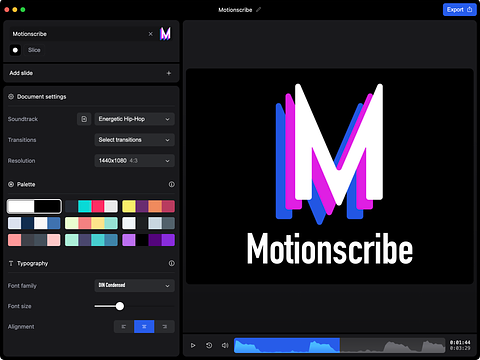Open the 1440x1080 resolution dropdown
This screenshot has height=360, width=480.
pos(134,161)
